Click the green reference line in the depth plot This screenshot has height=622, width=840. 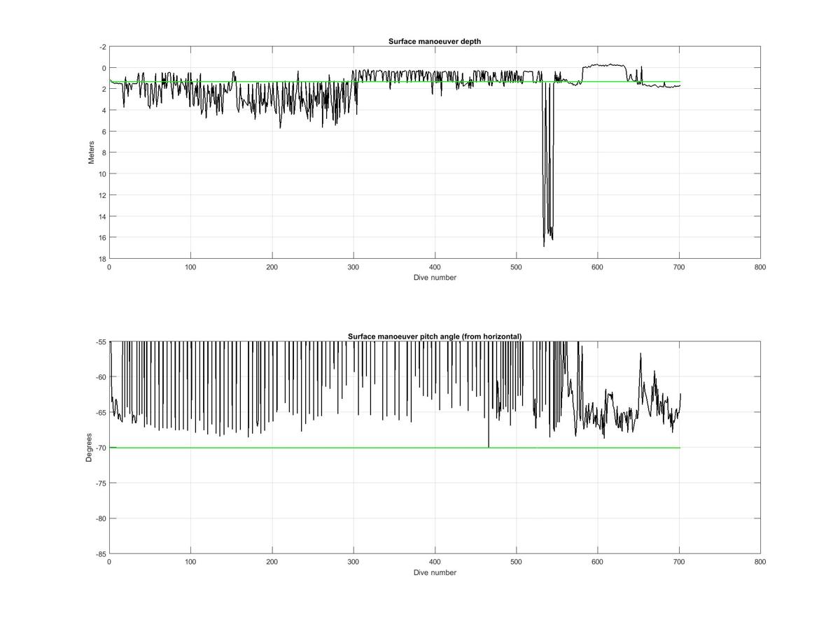click(395, 82)
